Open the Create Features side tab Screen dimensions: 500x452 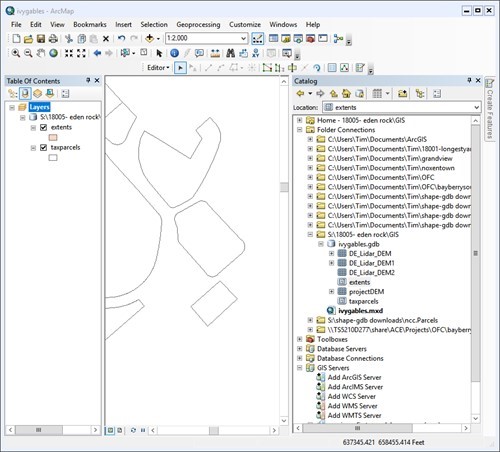[490, 109]
